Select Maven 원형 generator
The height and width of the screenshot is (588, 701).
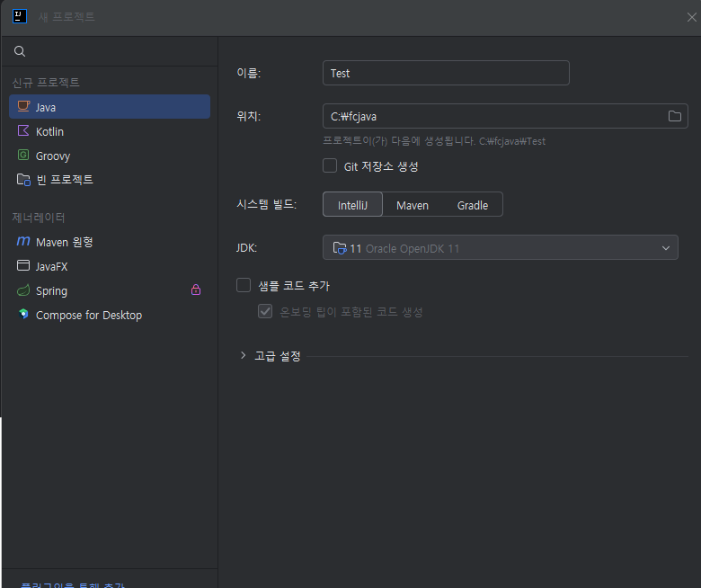110,242
